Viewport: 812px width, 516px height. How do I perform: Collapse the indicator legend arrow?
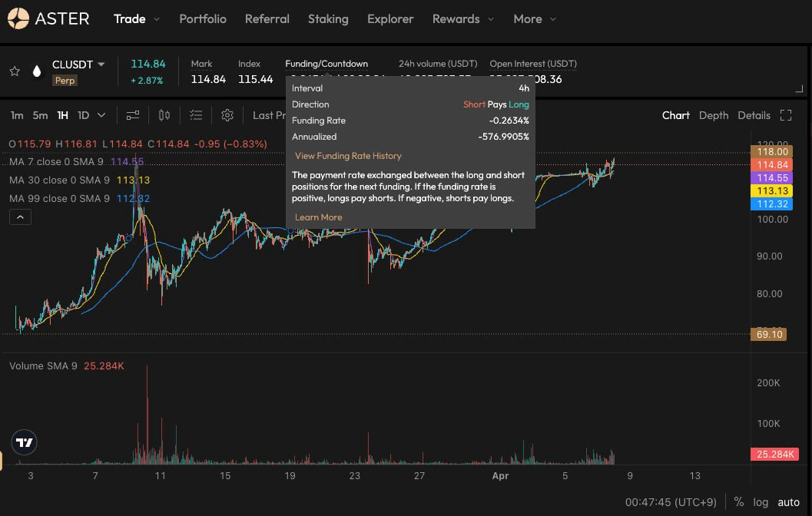tap(20, 217)
